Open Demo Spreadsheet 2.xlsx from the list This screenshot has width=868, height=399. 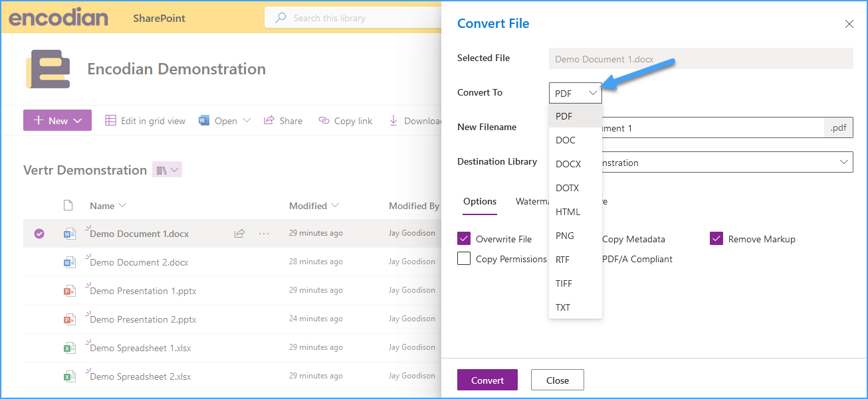coord(140,376)
